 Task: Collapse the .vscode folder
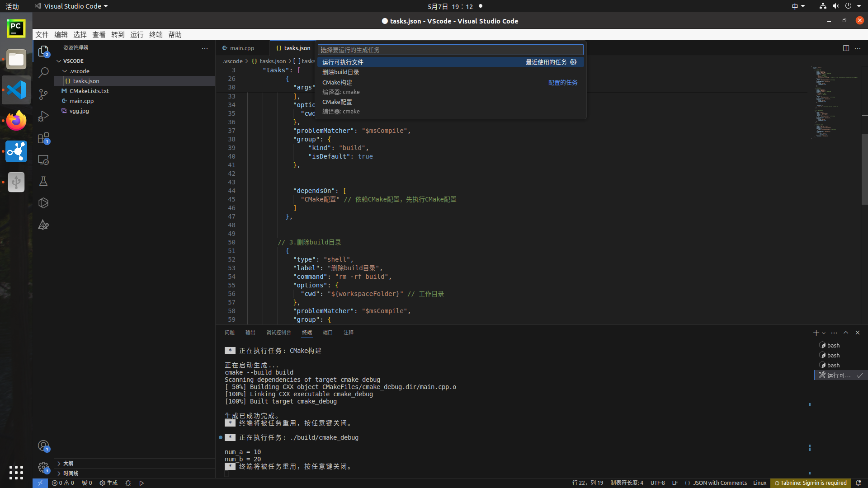[66, 71]
